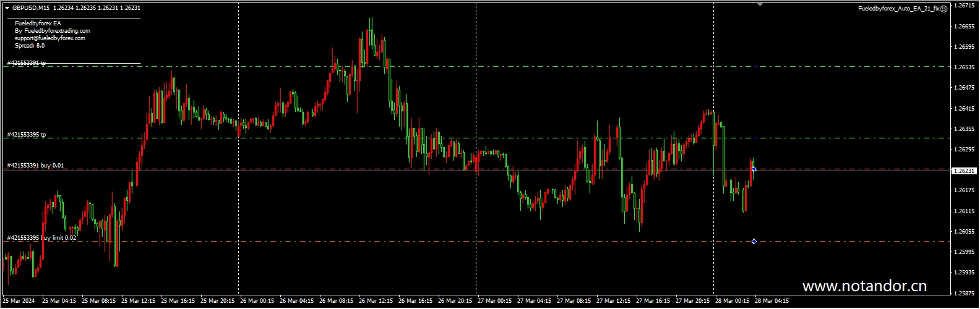Click the 1.25935 price scale label

click(965, 272)
